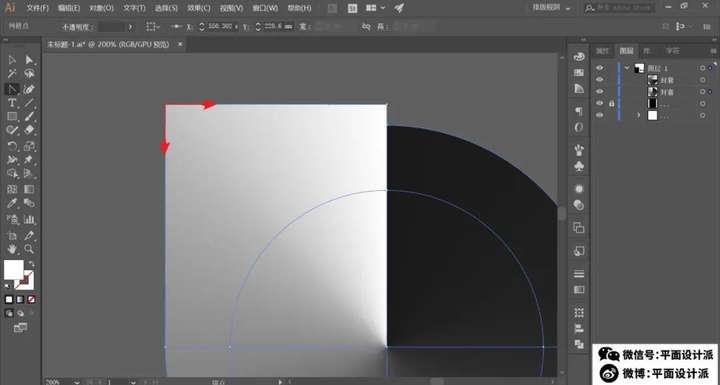Hide 图层 1 using its eye icon
The image size is (720, 385).
click(x=599, y=68)
